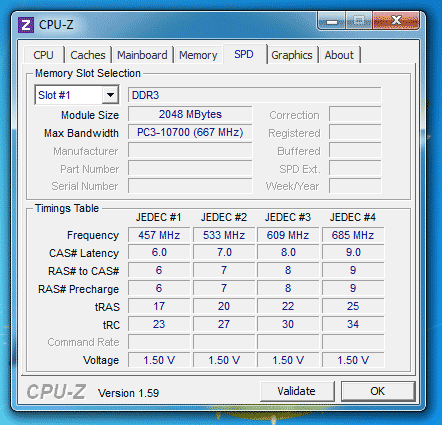Switch to the Caches tab
Screen dimensions: 442x425
[x=88, y=55]
